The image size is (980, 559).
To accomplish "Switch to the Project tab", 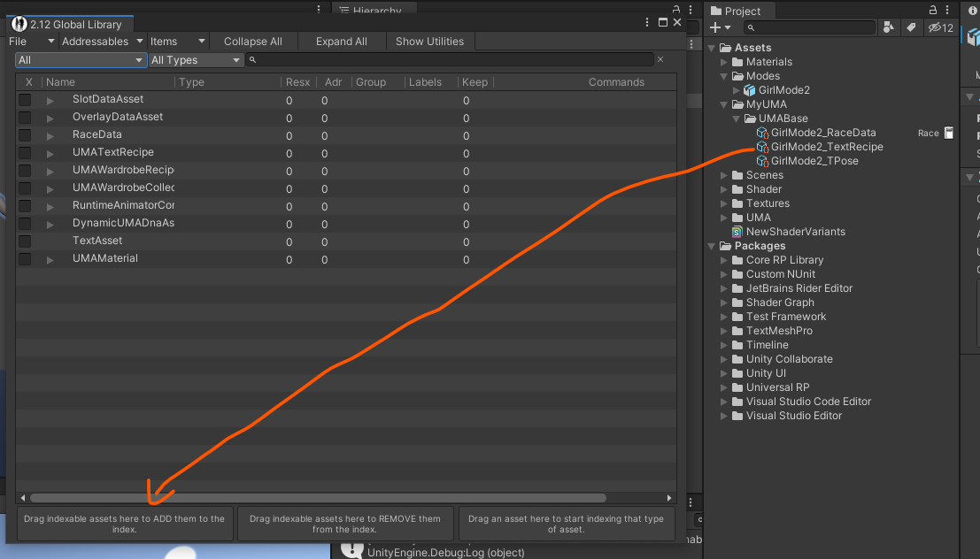I will pos(741,11).
